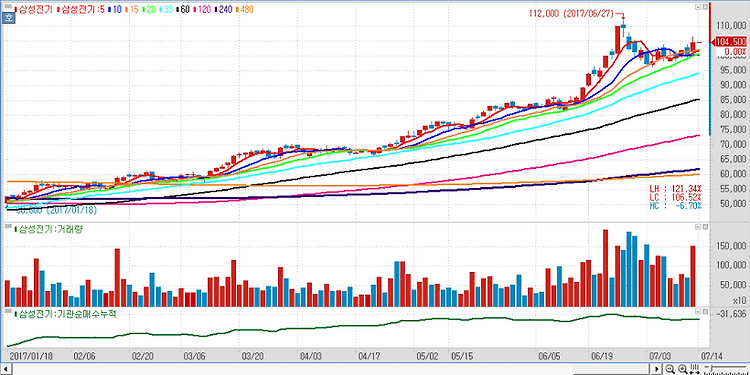Viewport: 750px width, 375px height.
Task: Click the 07/03 date axis label
Action: (x=660, y=356)
